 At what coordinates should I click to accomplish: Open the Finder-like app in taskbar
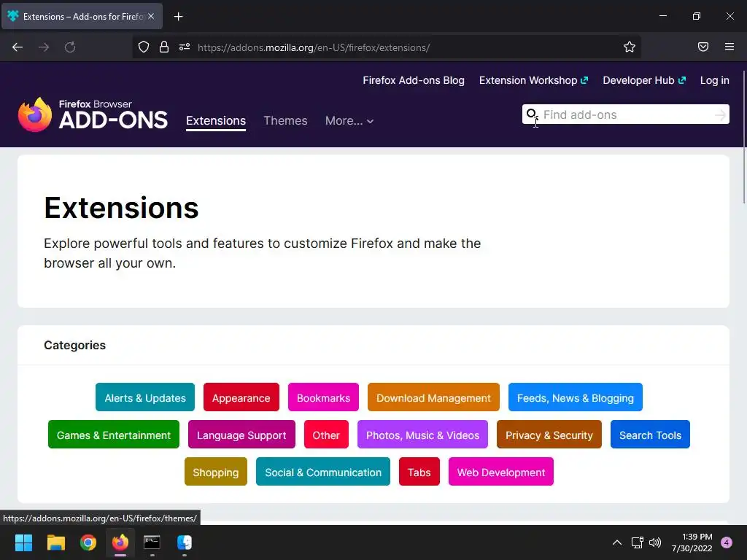pyautogui.click(x=185, y=542)
